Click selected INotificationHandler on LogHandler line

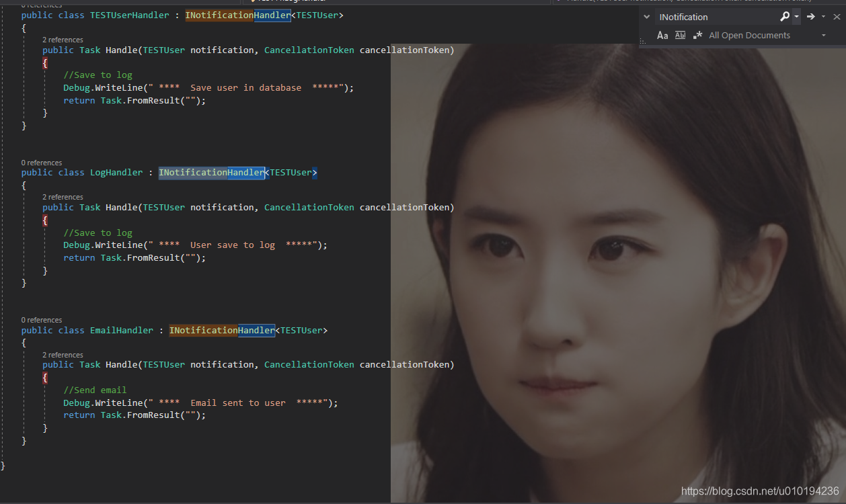pos(212,173)
